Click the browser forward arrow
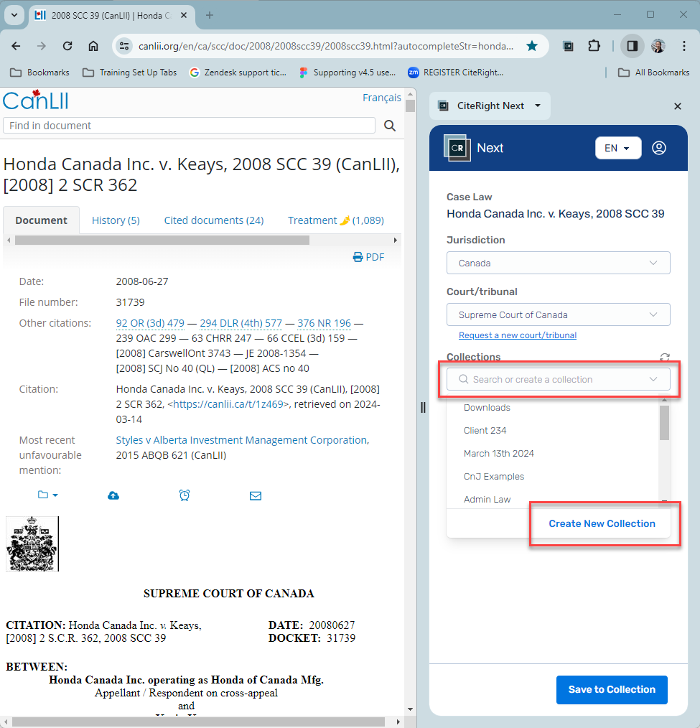Viewport: 700px width, 728px height. click(x=42, y=46)
